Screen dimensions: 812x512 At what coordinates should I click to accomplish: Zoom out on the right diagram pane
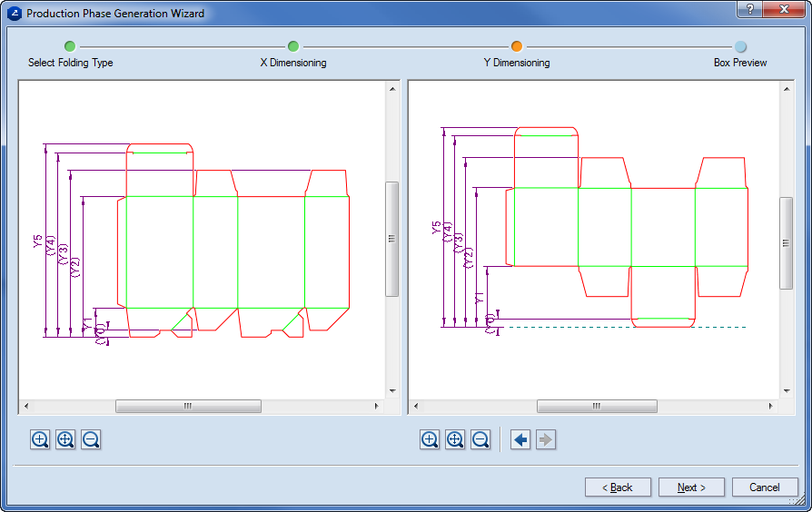pos(480,440)
